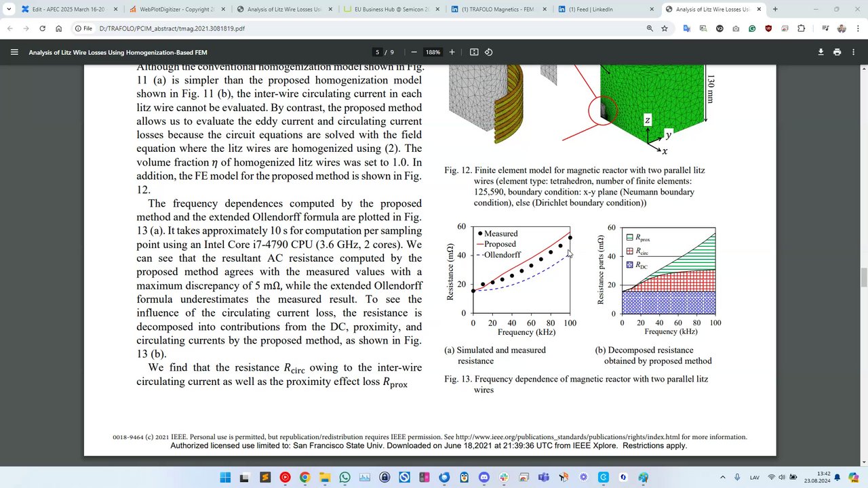Viewport: 868px width, 488px height.
Task: Open the Windows Start menu
Action: click(x=225, y=477)
